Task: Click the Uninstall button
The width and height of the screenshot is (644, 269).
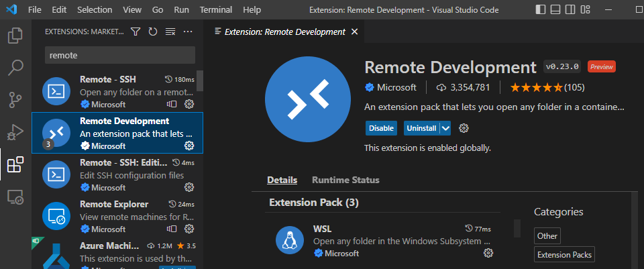Action: (x=421, y=128)
